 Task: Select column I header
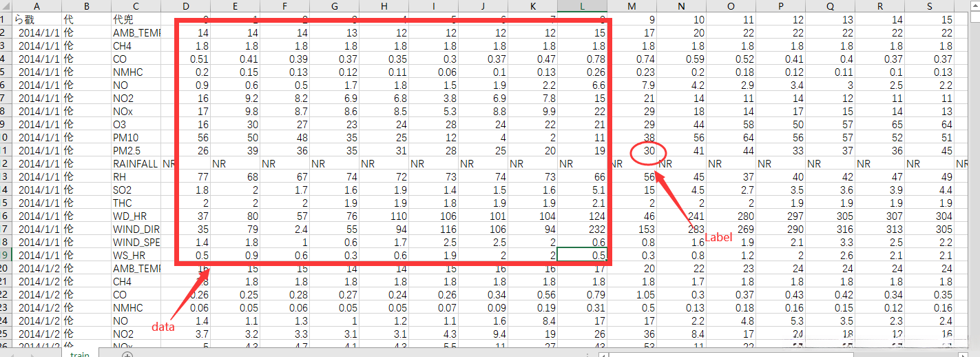pyautogui.click(x=433, y=6)
